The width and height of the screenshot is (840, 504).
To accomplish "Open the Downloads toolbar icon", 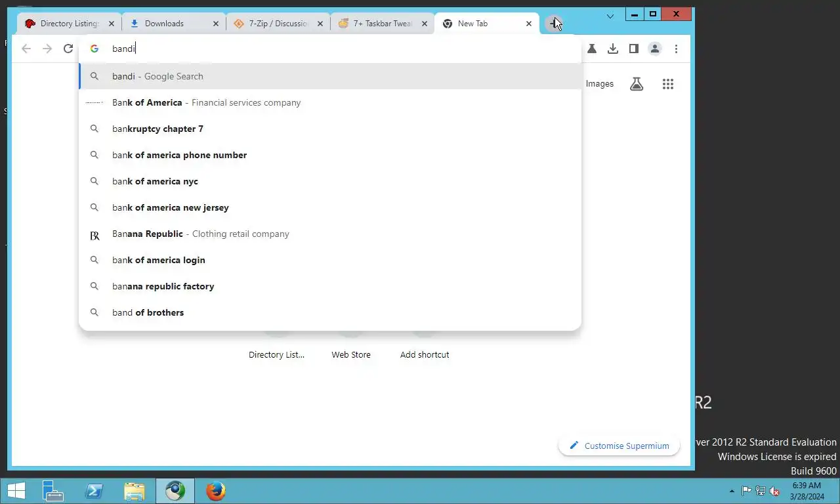I will click(613, 49).
